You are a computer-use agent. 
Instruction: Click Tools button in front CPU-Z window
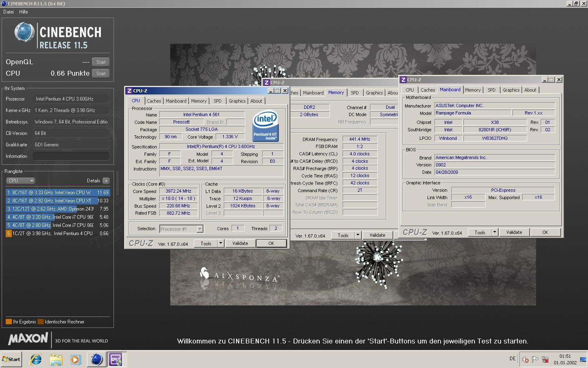[206, 243]
